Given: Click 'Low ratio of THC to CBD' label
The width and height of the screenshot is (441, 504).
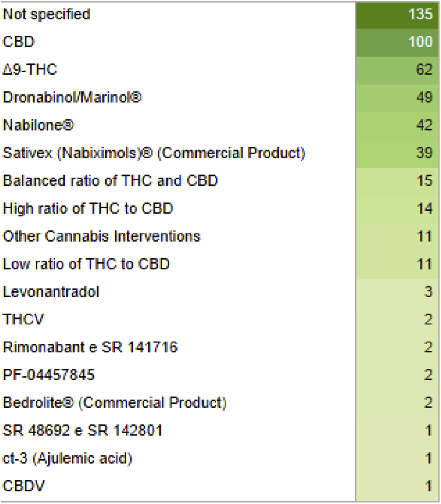Looking at the screenshot, I should coord(86,264).
